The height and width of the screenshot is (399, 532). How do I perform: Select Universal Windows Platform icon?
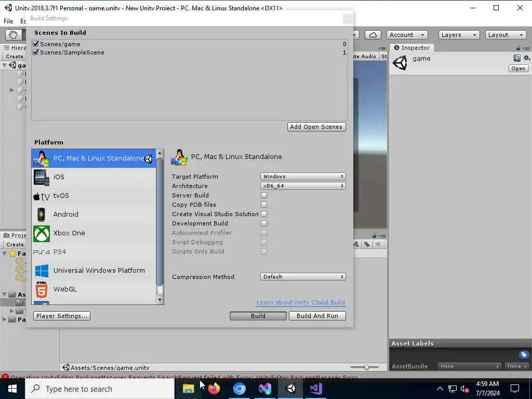click(x=42, y=271)
